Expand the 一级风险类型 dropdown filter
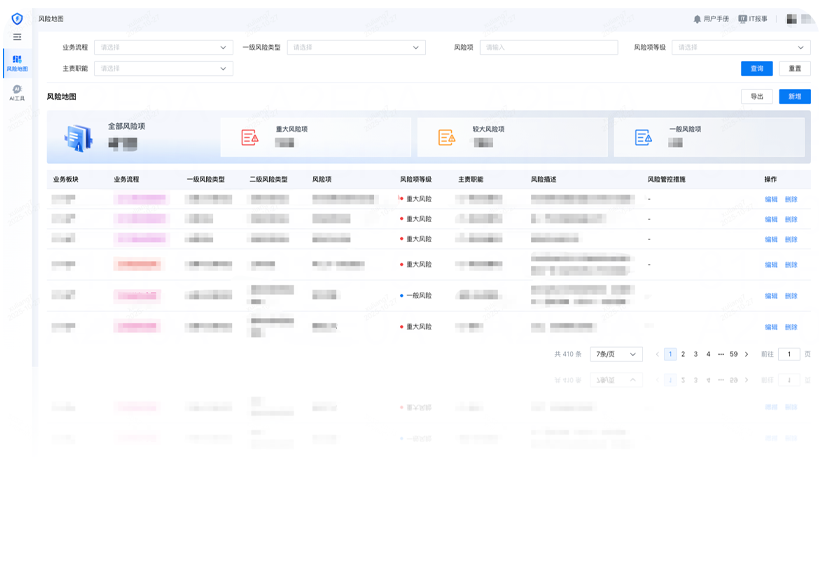 point(356,47)
